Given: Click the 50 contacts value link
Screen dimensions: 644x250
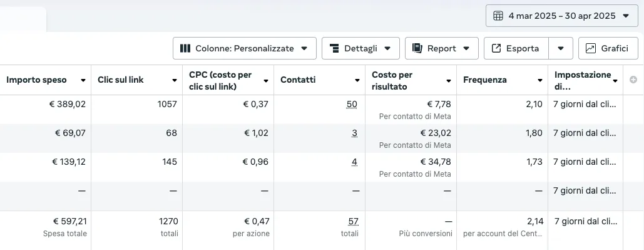Looking at the screenshot, I should (x=352, y=105).
